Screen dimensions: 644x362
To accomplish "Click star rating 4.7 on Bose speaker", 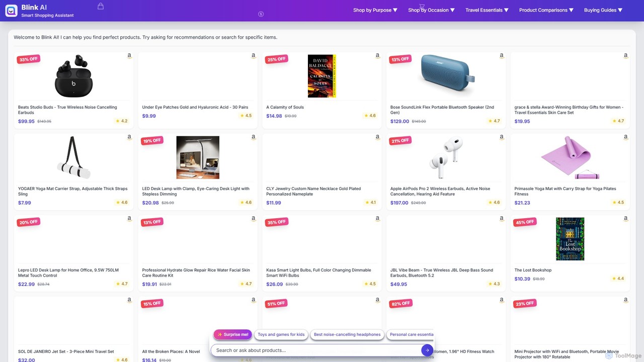I will (x=494, y=121).
